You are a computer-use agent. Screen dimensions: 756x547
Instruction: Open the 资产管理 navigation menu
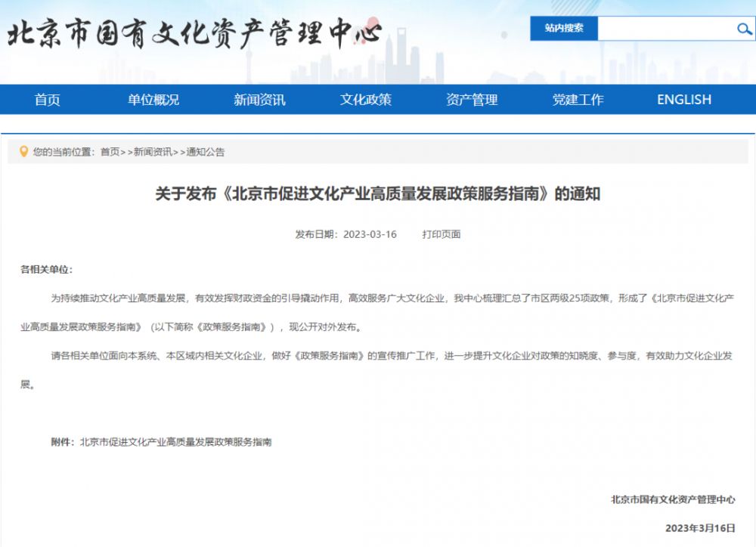pyautogui.click(x=472, y=100)
